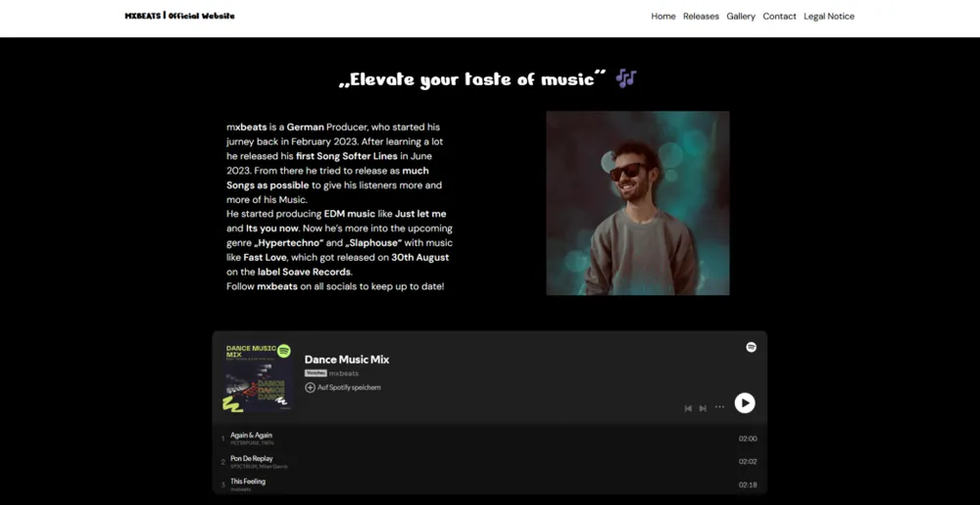This screenshot has width=980, height=505.
Task: Click the music notes emoji in the headline
Action: (625, 78)
